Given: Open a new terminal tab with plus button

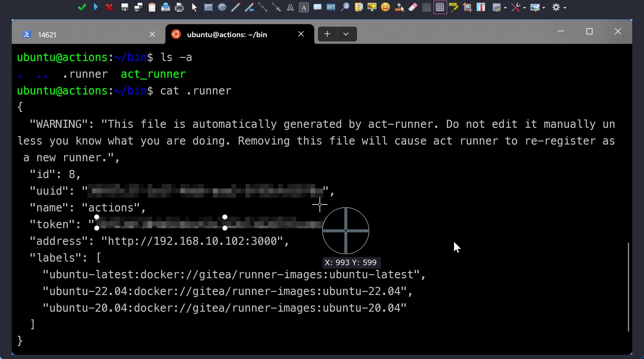Looking at the screenshot, I should [x=327, y=34].
